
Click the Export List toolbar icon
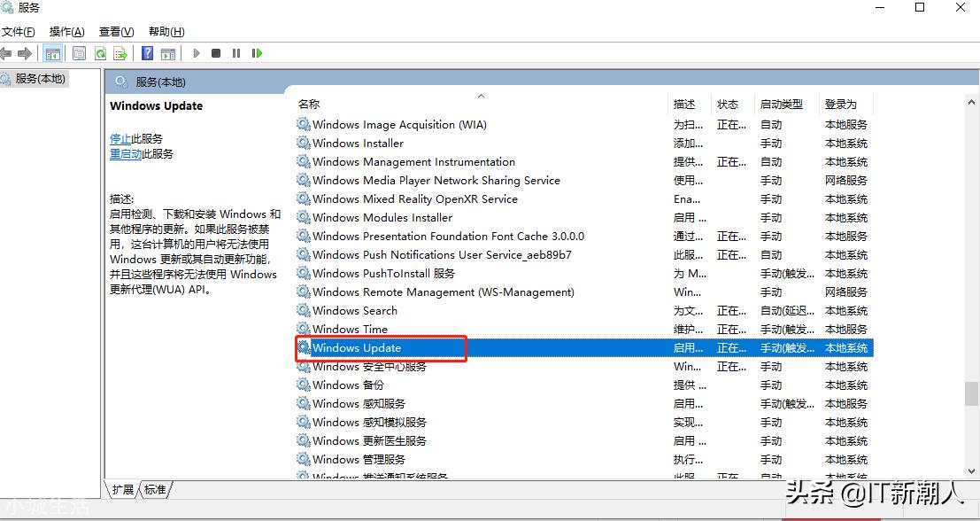pos(120,53)
